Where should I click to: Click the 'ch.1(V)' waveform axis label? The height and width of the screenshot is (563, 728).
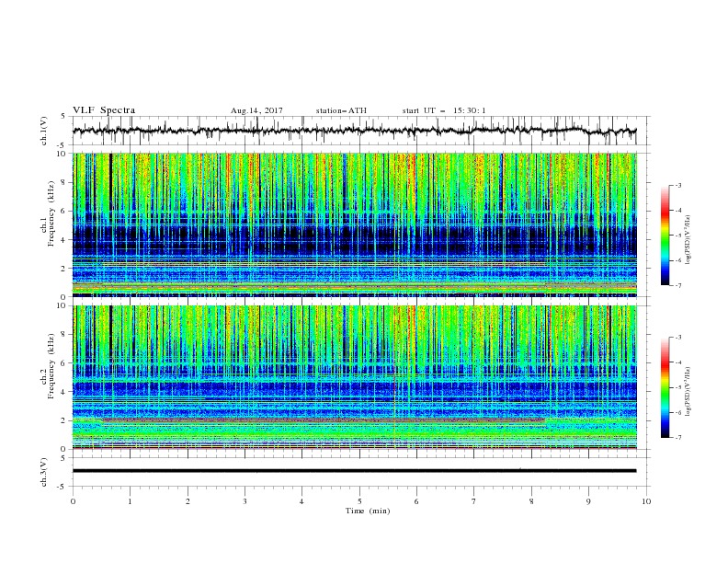click(x=44, y=131)
